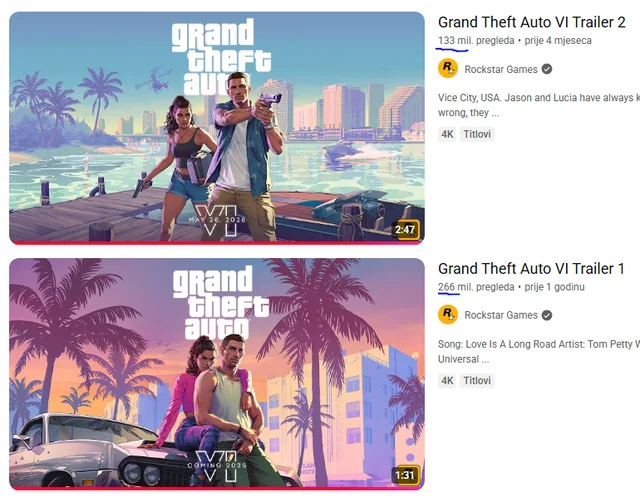Viewport: 640px width, 502px height.
Task: Click the verified checkmark badge for Trailer 1
Action: point(547,315)
